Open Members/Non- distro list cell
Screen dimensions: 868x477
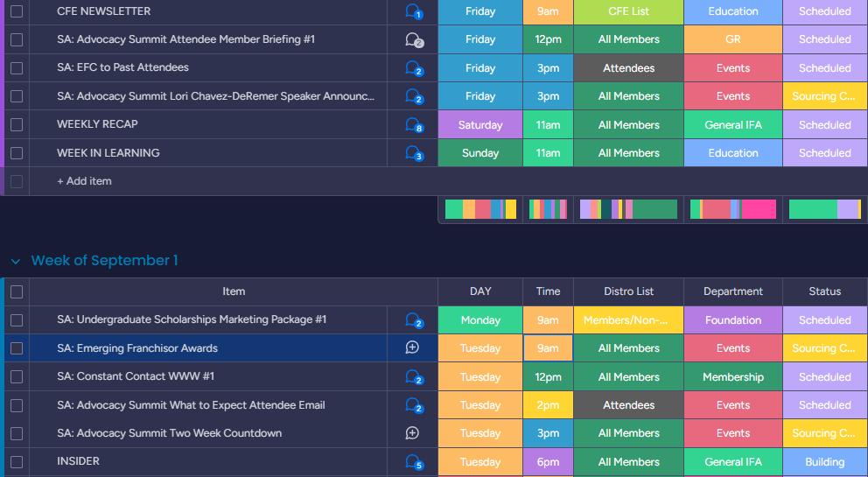629,320
